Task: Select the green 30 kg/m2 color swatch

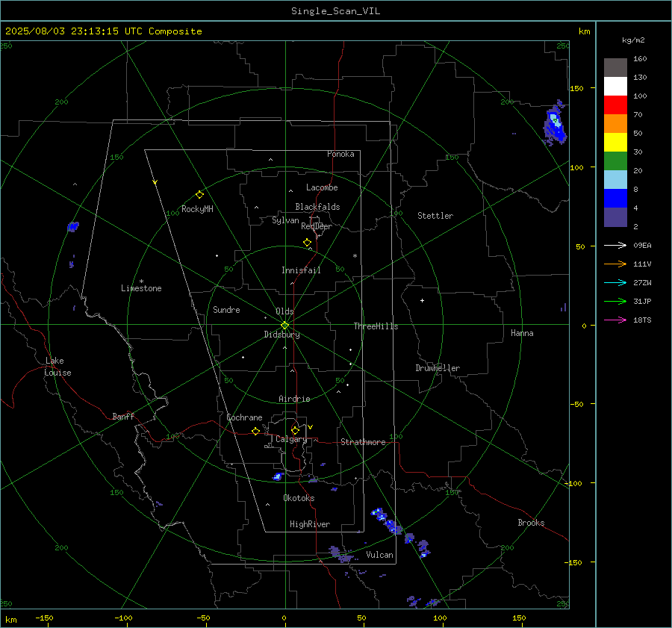Action: pos(615,161)
